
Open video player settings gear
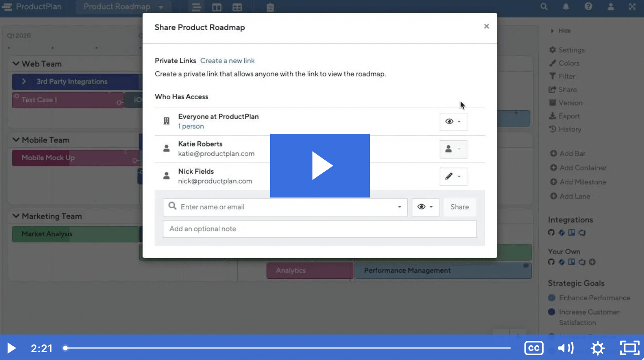coord(597,348)
